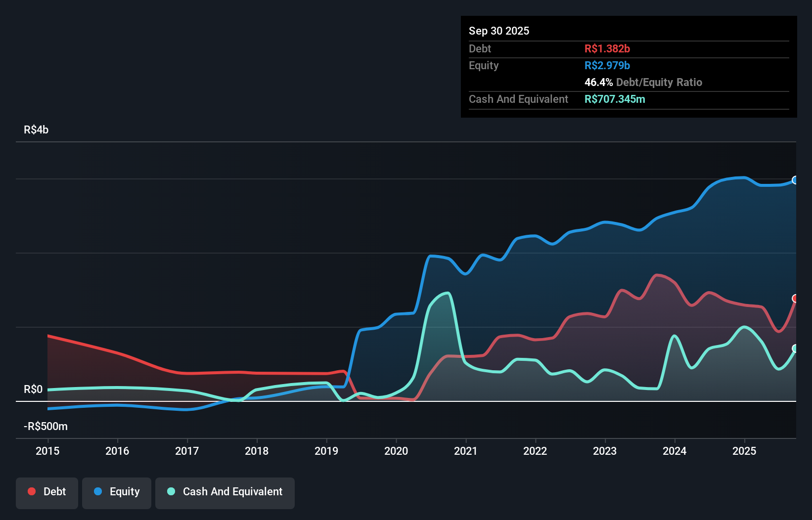
Task: Click the R$1.382b Debt value link
Action: (607, 48)
